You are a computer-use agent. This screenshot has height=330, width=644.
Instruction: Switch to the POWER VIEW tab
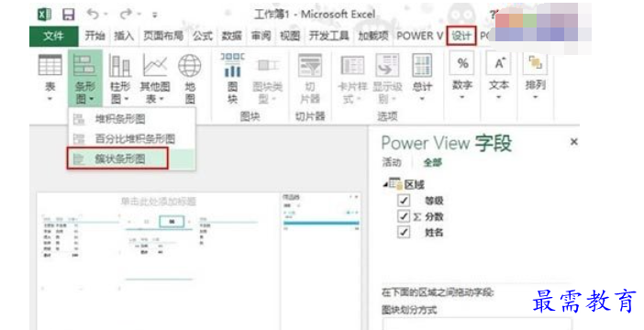point(420,36)
